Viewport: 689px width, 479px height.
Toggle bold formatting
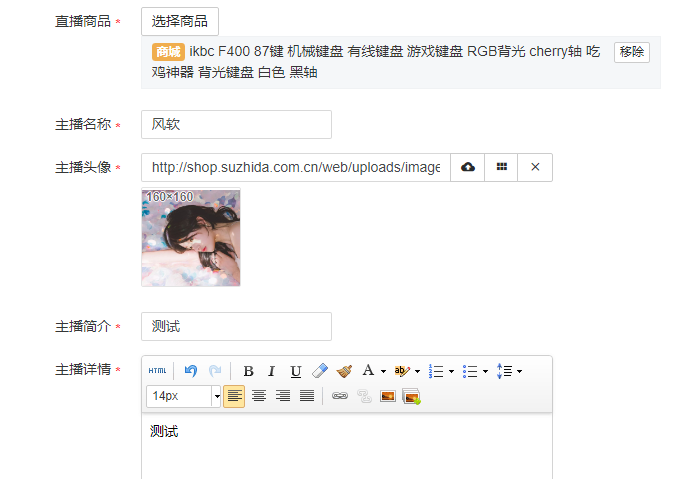pos(248,371)
